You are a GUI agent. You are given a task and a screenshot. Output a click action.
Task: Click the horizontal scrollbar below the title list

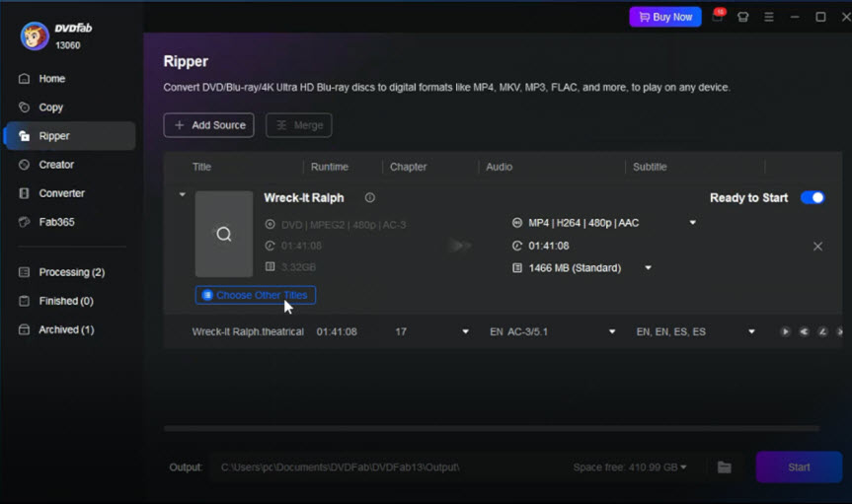click(492, 428)
